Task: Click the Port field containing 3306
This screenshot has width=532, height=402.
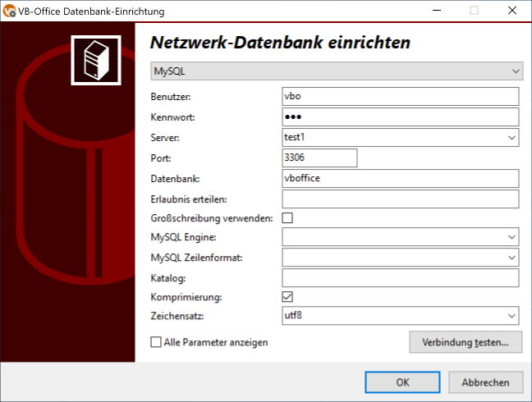Action: point(319,158)
